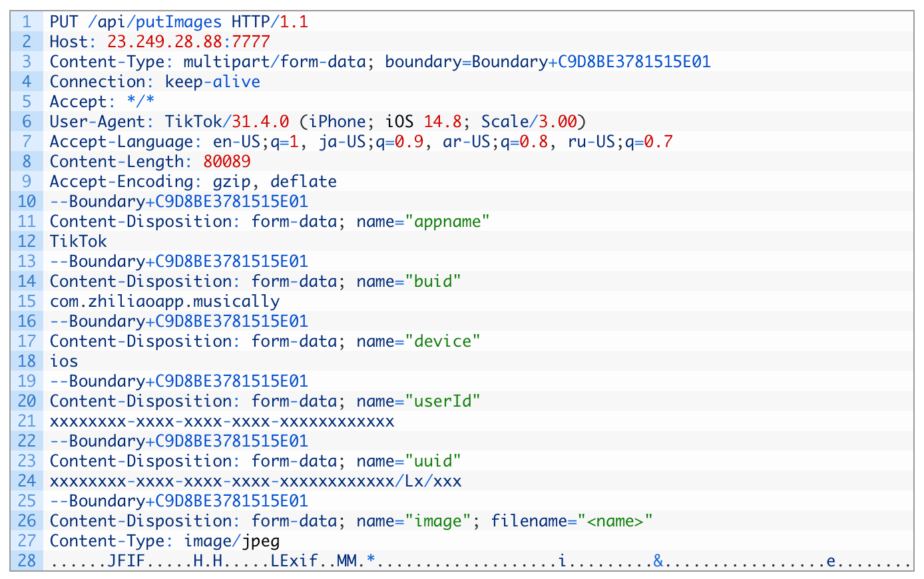The width and height of the screenshot is (924, 579).
Task: Click the Host IP 23.249.28.88:7777
Action: [189, 42]
